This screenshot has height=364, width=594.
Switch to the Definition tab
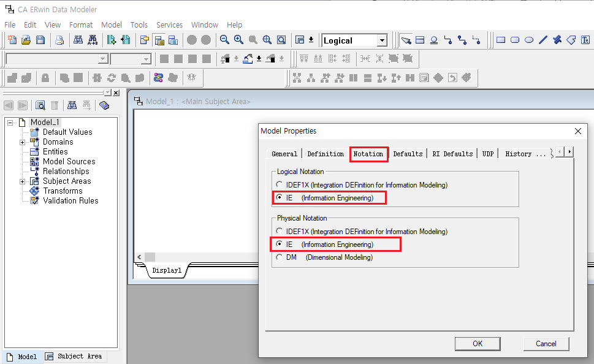click(x=326, y=154)
